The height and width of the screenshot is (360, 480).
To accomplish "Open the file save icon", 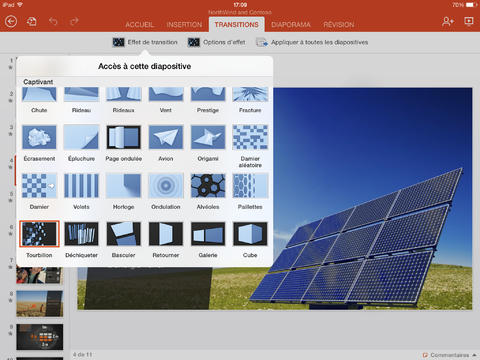I will tap(32, 22).
